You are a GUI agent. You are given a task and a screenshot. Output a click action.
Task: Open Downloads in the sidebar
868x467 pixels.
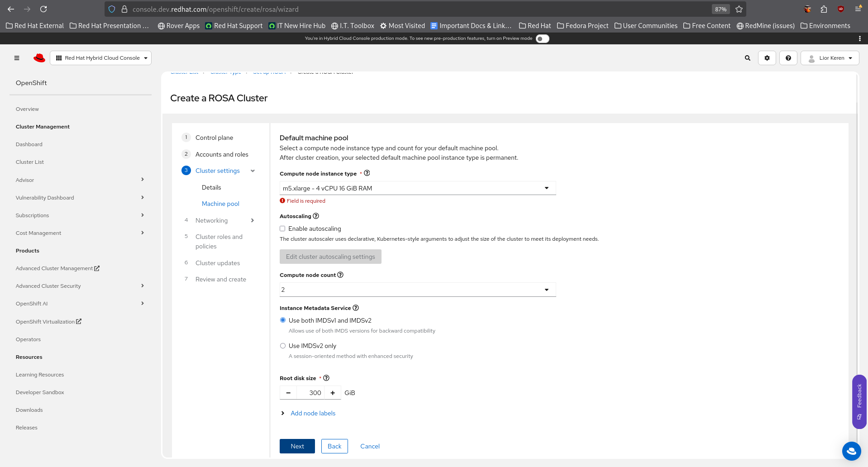[x=29, y=410]
